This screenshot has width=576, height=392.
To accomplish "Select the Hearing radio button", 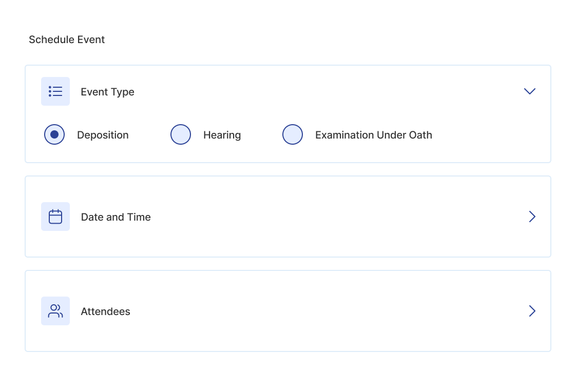I will point(181,135).
